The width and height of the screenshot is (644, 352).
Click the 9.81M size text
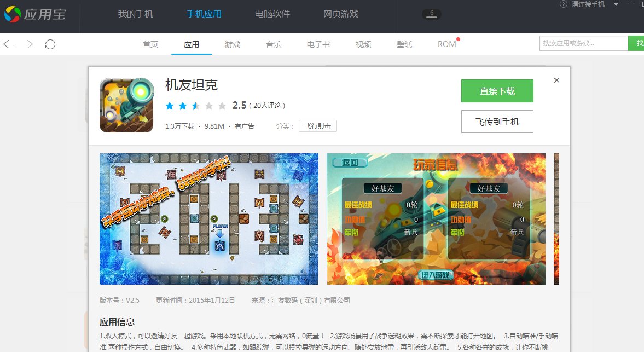click(214, 126)
